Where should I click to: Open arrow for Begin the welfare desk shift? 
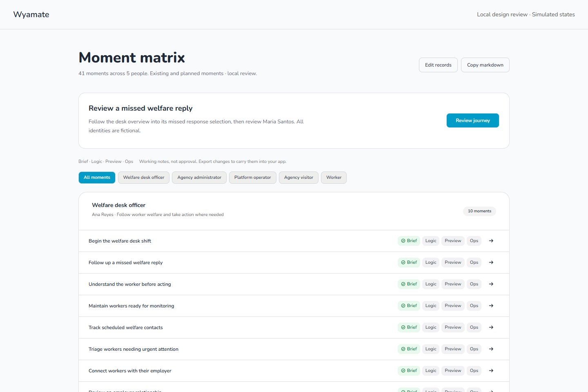pos(491,241)
